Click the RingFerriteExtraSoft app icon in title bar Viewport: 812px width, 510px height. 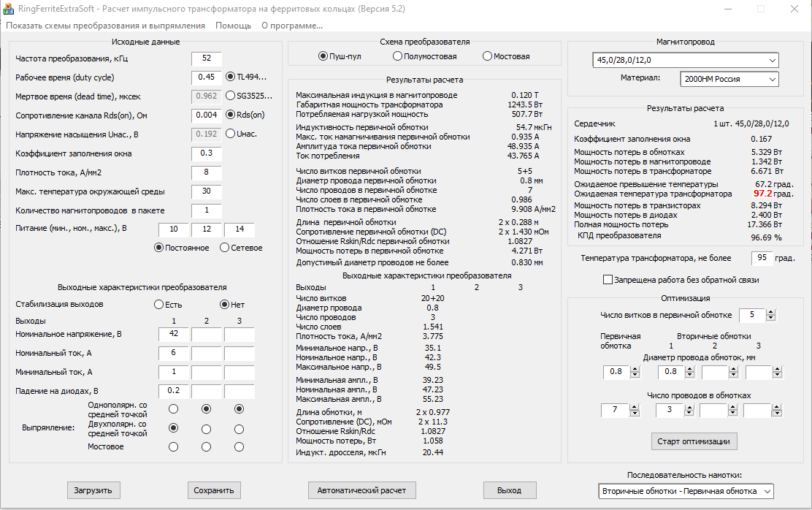coord(8,9)
